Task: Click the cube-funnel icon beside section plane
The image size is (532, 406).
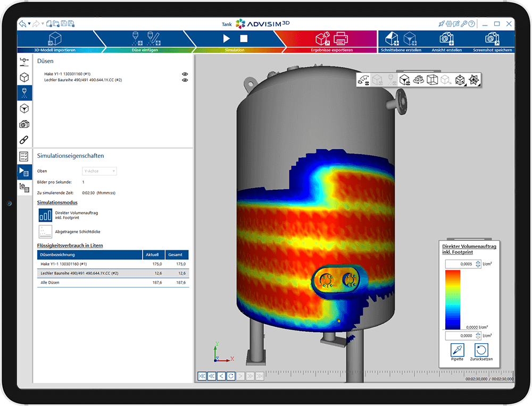Action: coord(410,39)
